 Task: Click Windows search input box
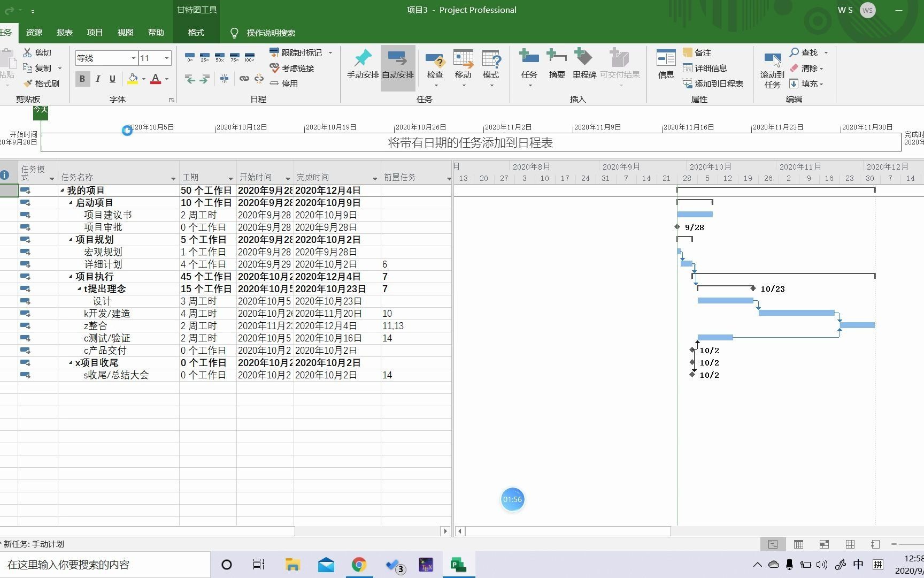(105, 565)
